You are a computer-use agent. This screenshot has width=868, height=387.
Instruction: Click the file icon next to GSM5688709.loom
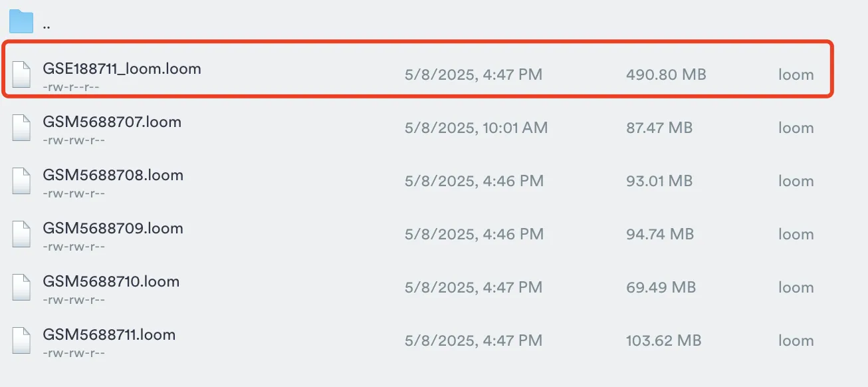(x=22, y=233)
